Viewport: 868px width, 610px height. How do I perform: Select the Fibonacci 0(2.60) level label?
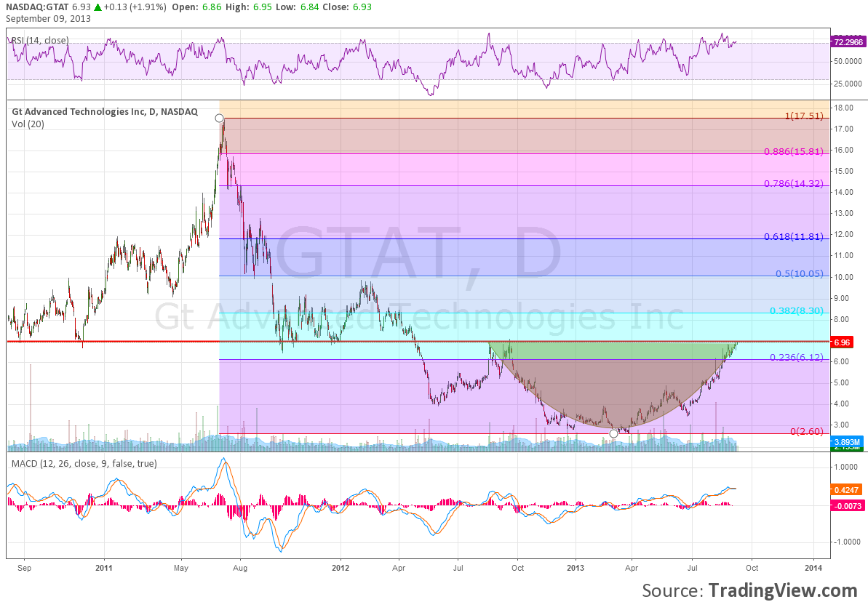coord(807,431)
